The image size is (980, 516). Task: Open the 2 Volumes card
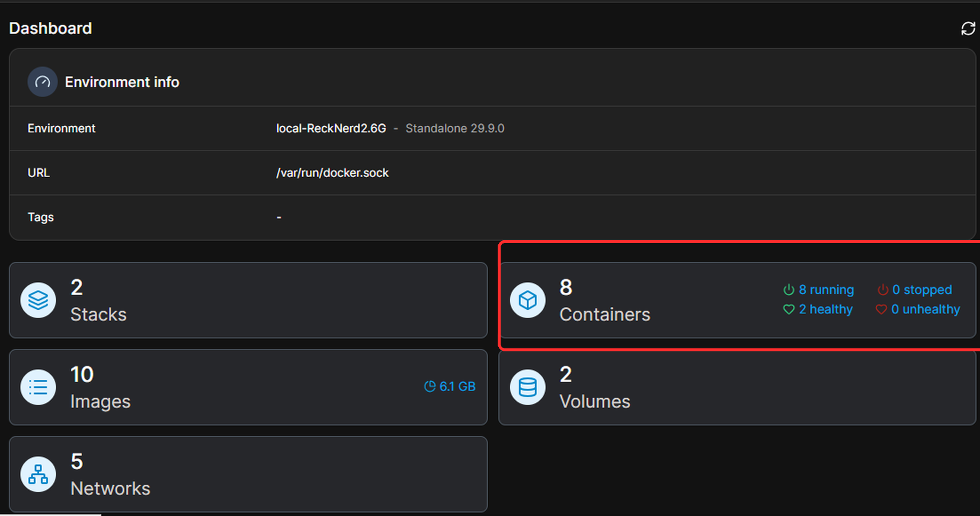[x=737, y=387]
